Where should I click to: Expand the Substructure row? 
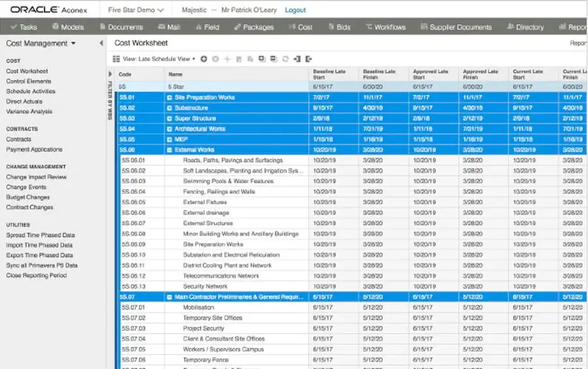pos(169,108)
